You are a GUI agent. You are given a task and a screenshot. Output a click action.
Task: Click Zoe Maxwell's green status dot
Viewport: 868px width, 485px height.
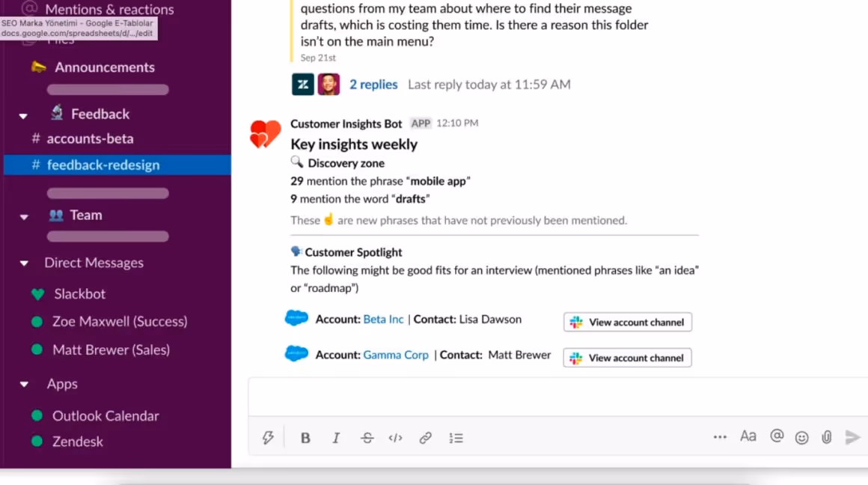(x=37, y=322)
